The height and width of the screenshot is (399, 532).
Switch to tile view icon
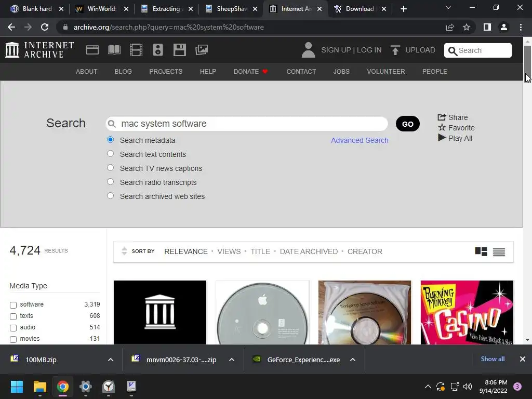pos(481,251)
